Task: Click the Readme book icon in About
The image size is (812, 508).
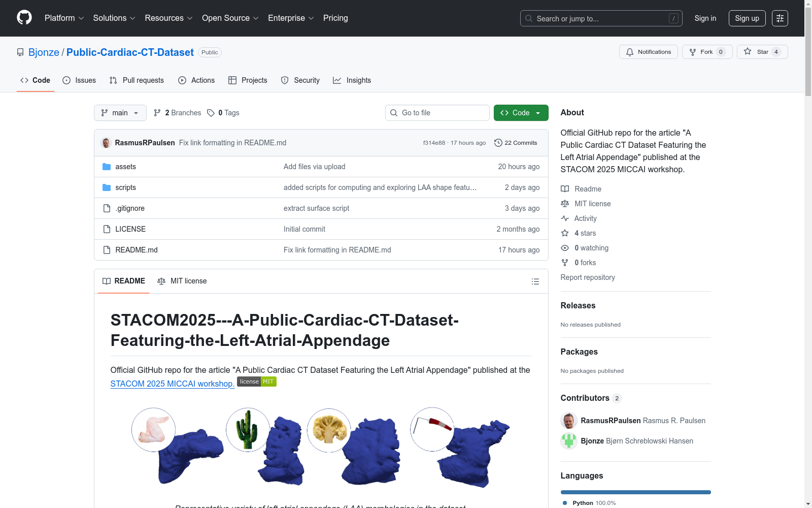Action: point(565,189)
